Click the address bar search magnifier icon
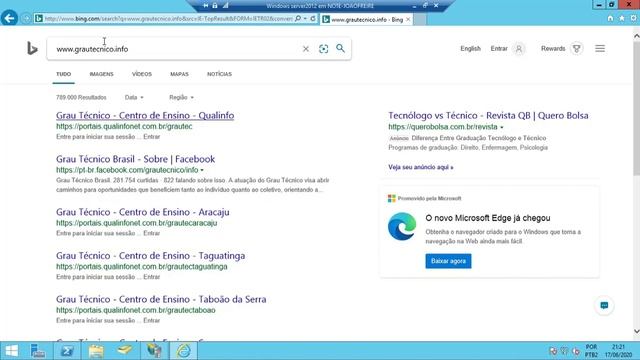640x360 pixels. [x=298, y=19]
